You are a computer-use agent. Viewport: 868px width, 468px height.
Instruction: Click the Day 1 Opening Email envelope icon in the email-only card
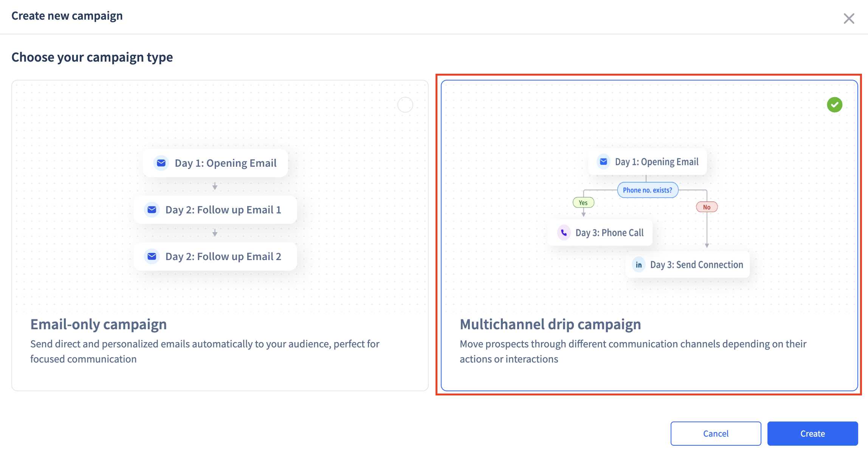click(x=161, y=163)
